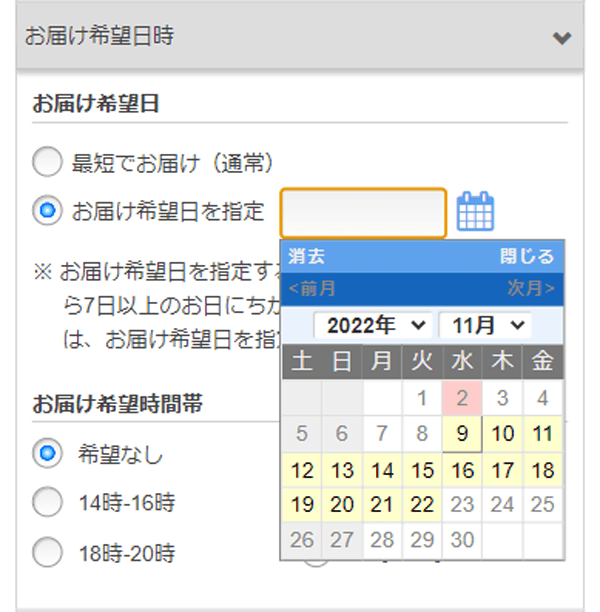Collapse the お届け希望日時 section chevron
Screen dimensions: 600x612
click(562, 38)
